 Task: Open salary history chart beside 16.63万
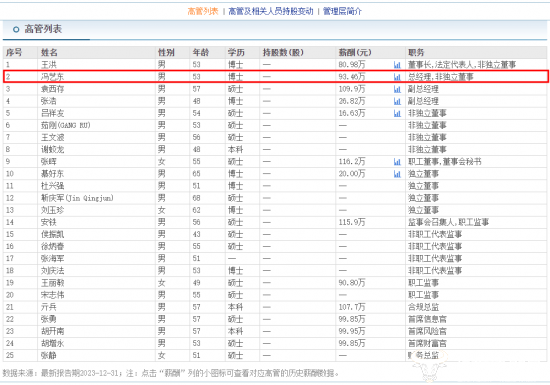pos(397,113)
